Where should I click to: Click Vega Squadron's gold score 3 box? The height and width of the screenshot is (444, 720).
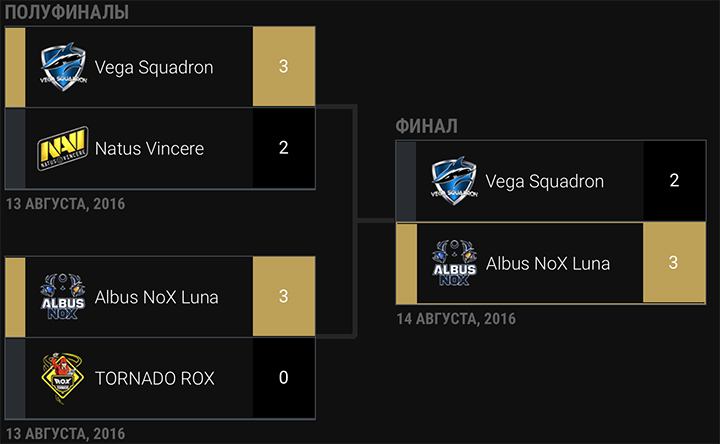point(284,68)
